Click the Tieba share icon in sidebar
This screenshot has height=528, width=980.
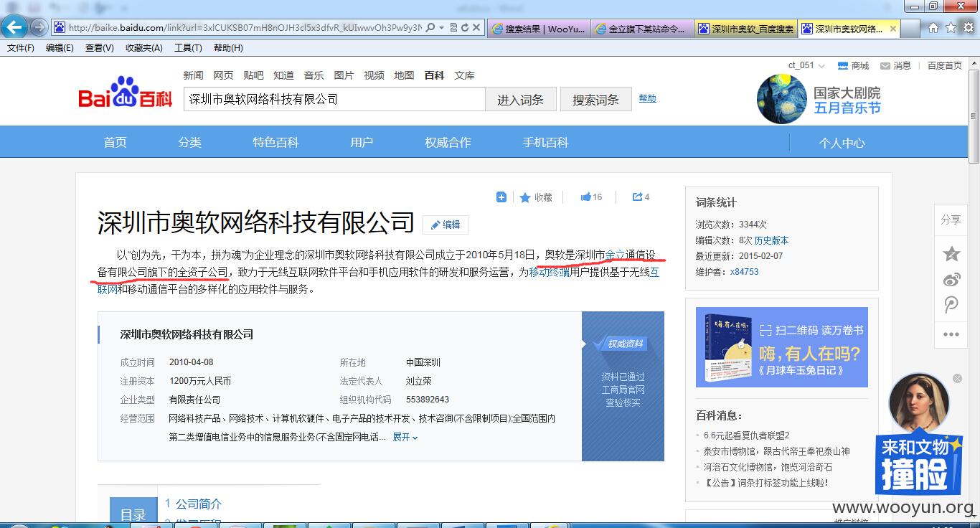click(x=951, y=305)
